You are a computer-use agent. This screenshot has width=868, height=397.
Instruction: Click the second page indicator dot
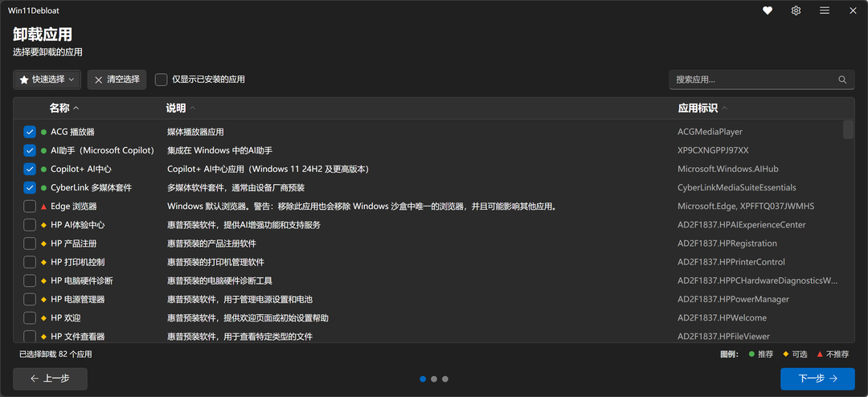(434, 379)
